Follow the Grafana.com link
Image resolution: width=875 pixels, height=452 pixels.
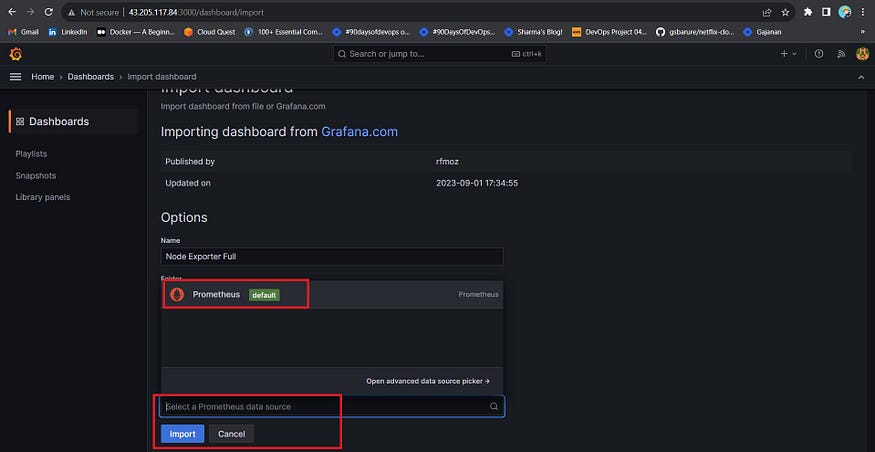click(x=359, y=132)
